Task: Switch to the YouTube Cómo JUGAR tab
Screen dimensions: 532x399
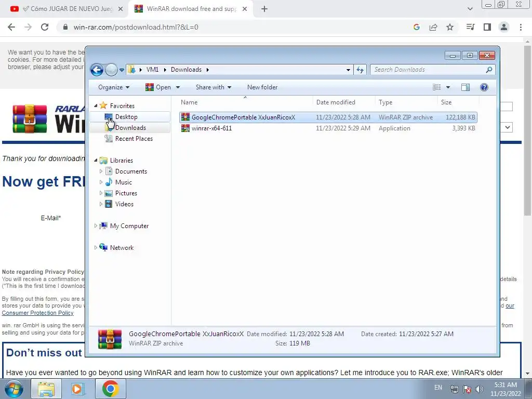Action: click(x=66, y=9)
